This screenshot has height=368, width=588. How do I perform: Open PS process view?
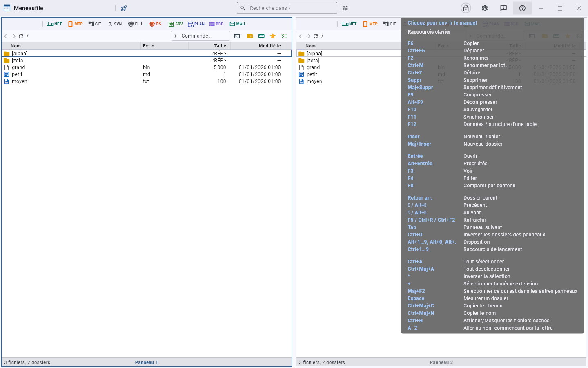point(155,24)
